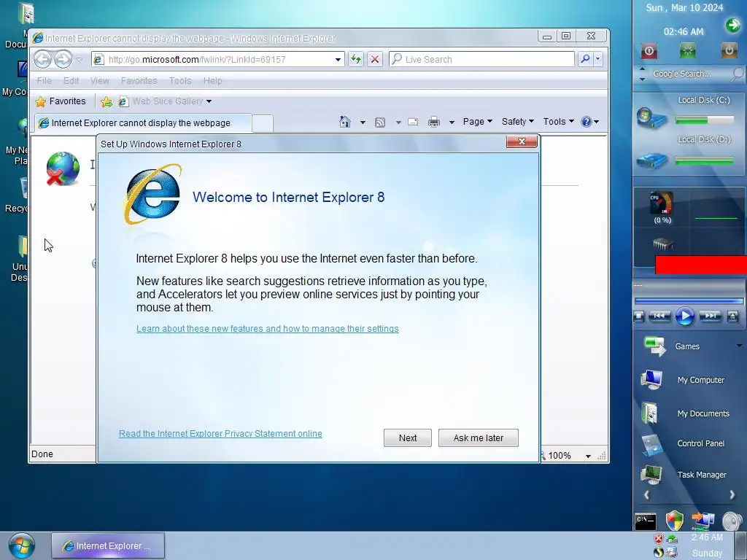Expand the Home button dropdown arrow
747x560 pixels.
point(363,122)
